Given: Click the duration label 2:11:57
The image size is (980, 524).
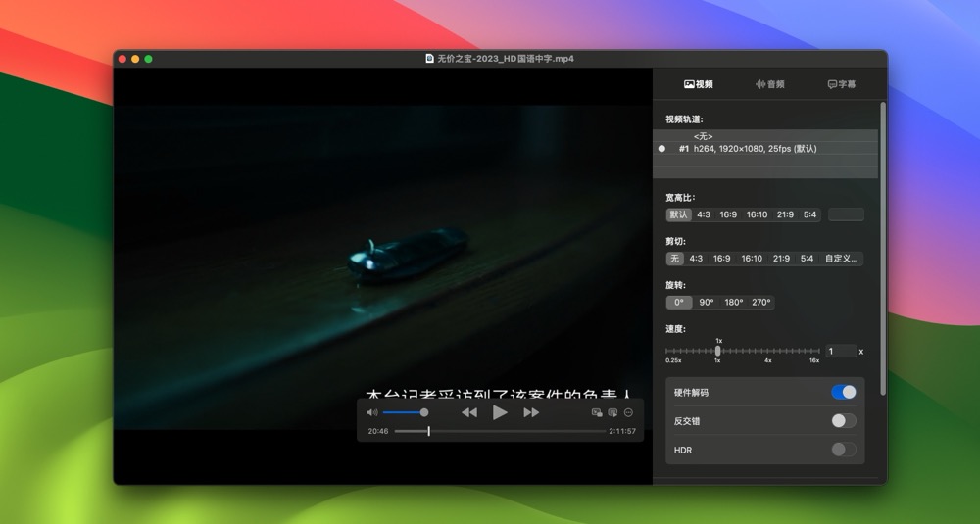Looking at the screenshot, I should [622, 431].
